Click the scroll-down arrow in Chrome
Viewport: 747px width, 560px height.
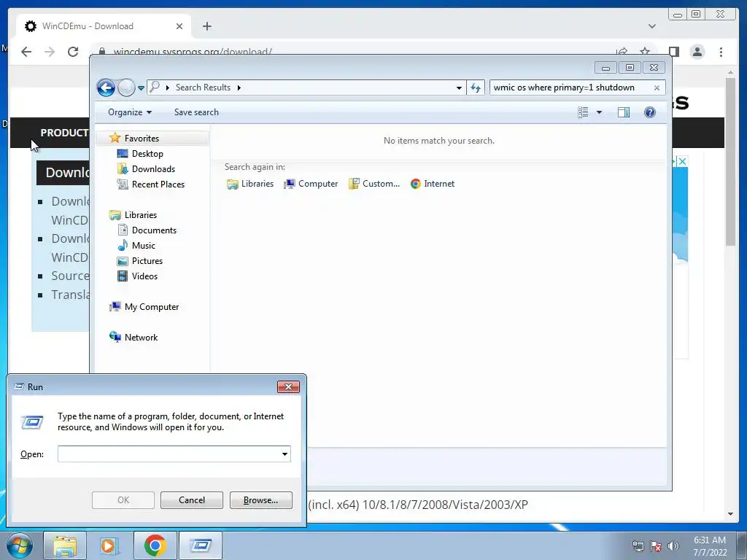pos(730,514)
